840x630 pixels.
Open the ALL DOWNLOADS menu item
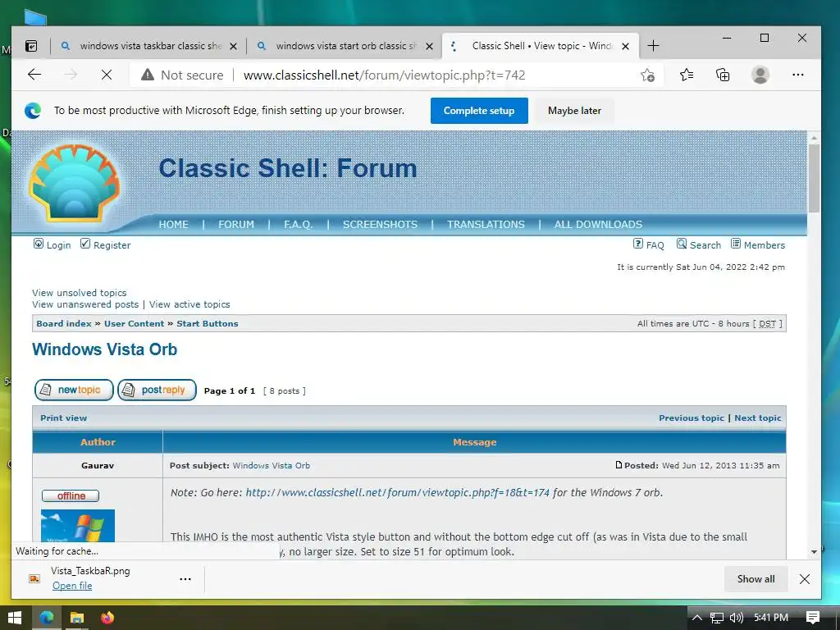tap(598, 225)
